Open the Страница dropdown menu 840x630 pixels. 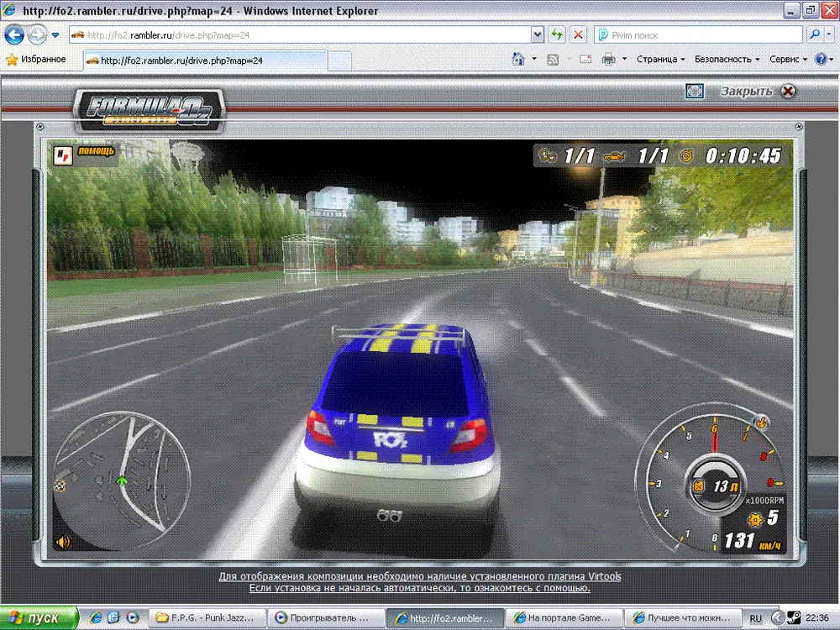660,60
